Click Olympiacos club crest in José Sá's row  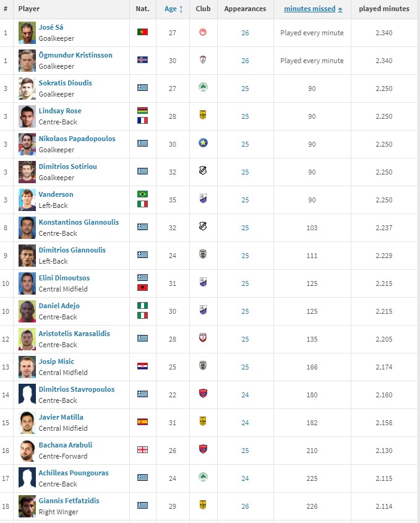click(203, 32)
